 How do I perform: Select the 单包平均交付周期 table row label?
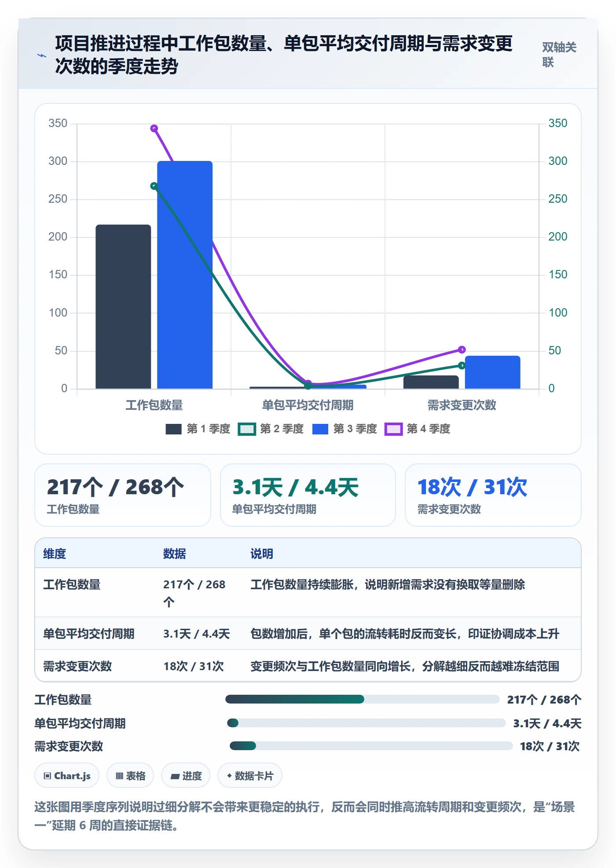pos(89,634)
